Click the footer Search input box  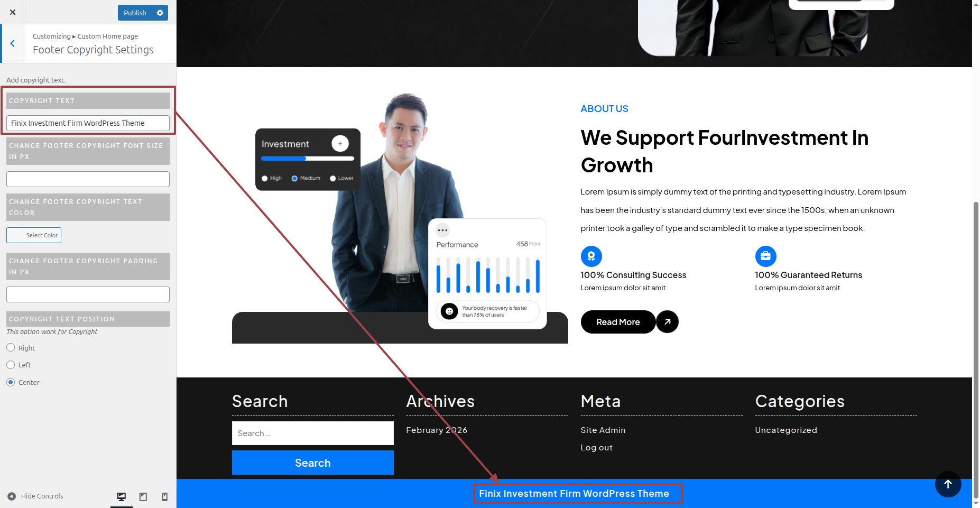point(313,433)
